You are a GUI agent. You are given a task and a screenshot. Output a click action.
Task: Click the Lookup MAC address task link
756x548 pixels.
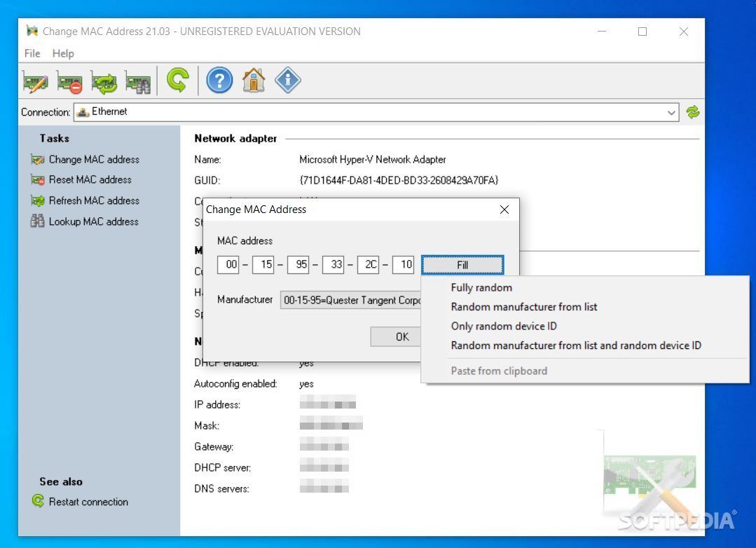point(93,221)
